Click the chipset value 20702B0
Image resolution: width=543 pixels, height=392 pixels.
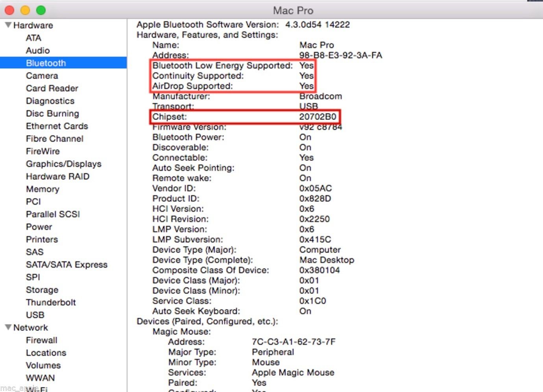click(318, 116)
